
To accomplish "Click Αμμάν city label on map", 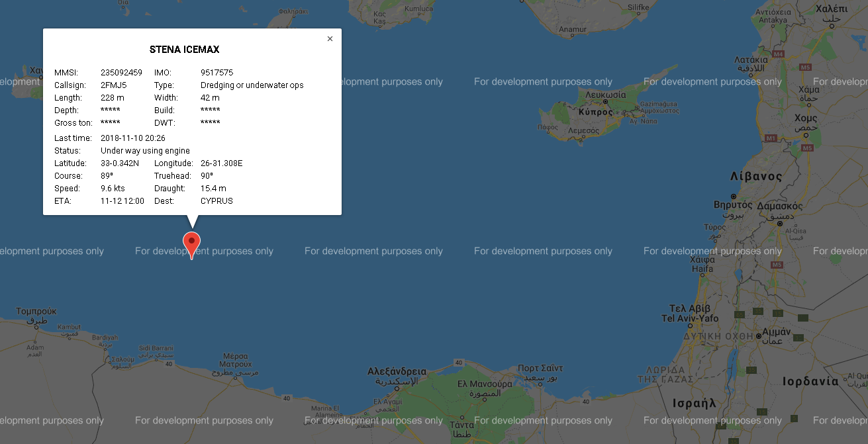I will tap(776, 331).
